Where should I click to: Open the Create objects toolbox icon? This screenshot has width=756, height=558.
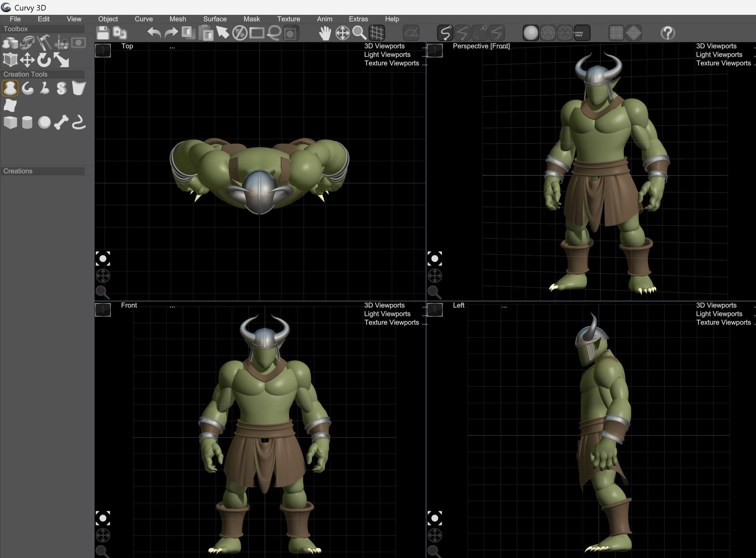[x=10, y=43]
